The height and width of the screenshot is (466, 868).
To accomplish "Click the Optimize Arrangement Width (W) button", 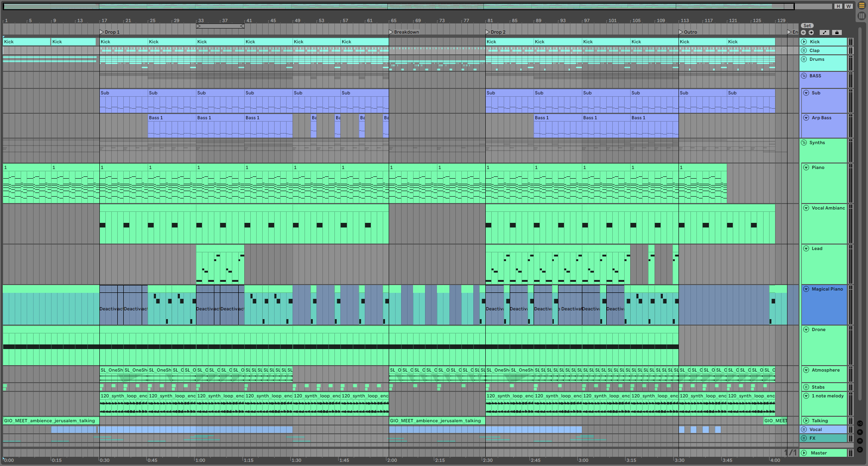I will click(x=849, y=6).
